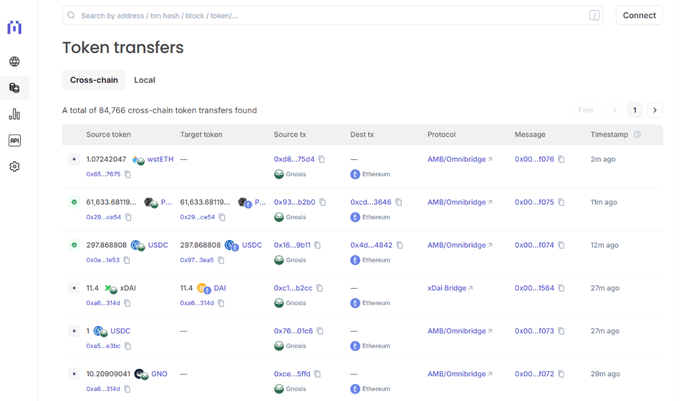Click the '29m ago' timestamp
The width and height of the screenshot is (680, 401).
coord(605,374)
